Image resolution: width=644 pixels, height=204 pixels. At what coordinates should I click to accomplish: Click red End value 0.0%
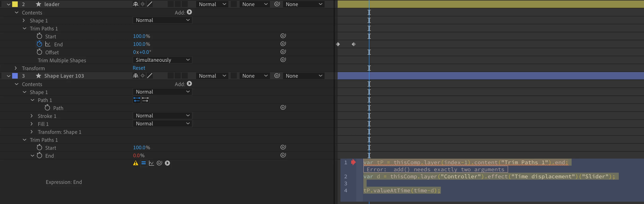tap(139, 155)
